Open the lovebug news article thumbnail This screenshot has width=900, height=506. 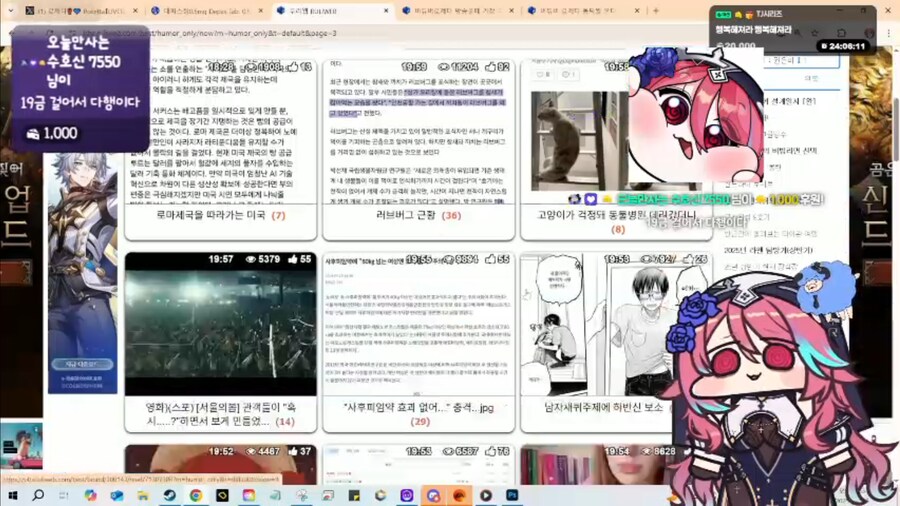tap(418, 132)
